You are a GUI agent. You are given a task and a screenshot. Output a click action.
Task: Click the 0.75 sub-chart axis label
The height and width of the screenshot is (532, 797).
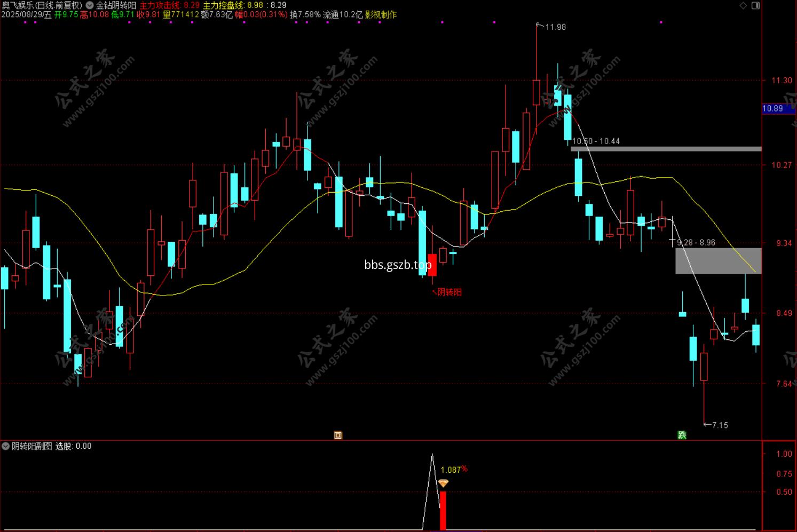784,474
